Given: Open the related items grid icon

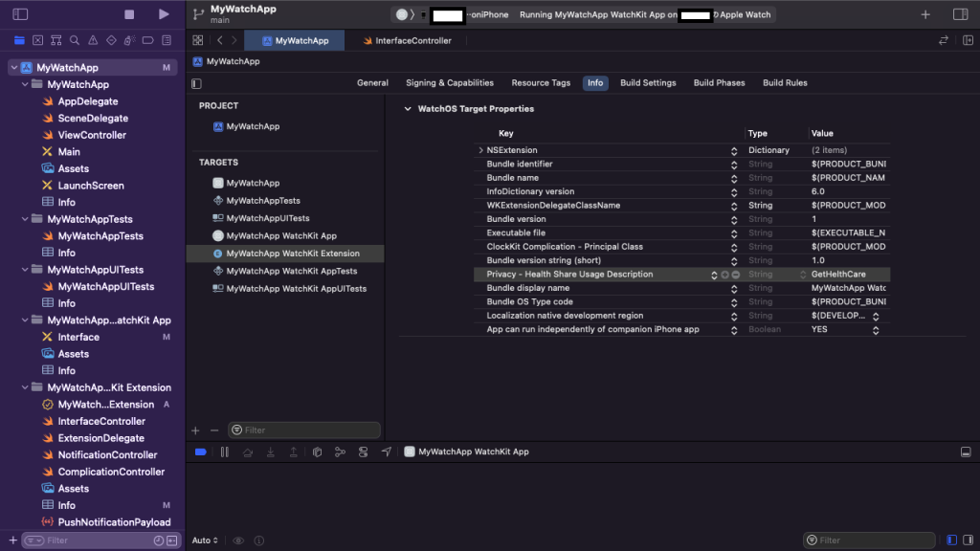Looking at the screenshot, I should [197, 40].
